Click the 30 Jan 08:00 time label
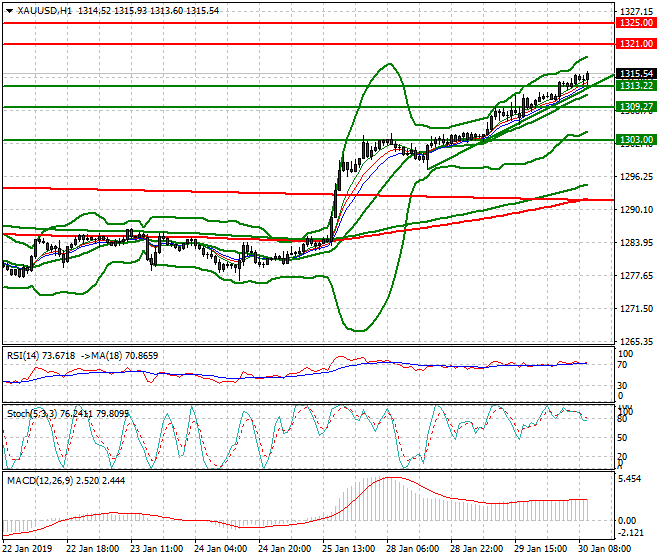660x560 pixels. [604, 549]
